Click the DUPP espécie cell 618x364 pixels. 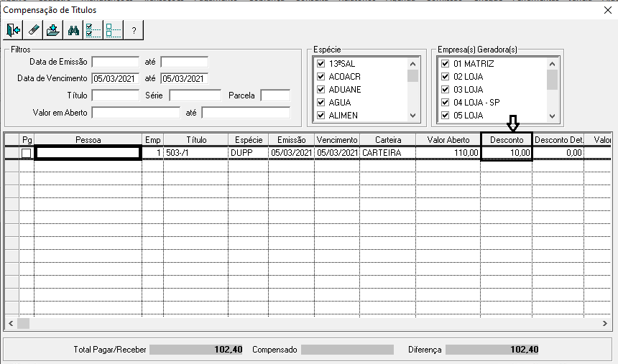[x=249, y=153]
